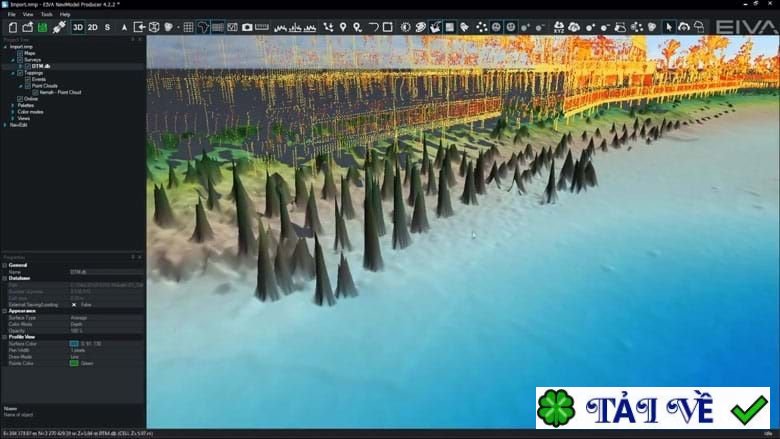
Task: Open the File menu
Action: 11,14
